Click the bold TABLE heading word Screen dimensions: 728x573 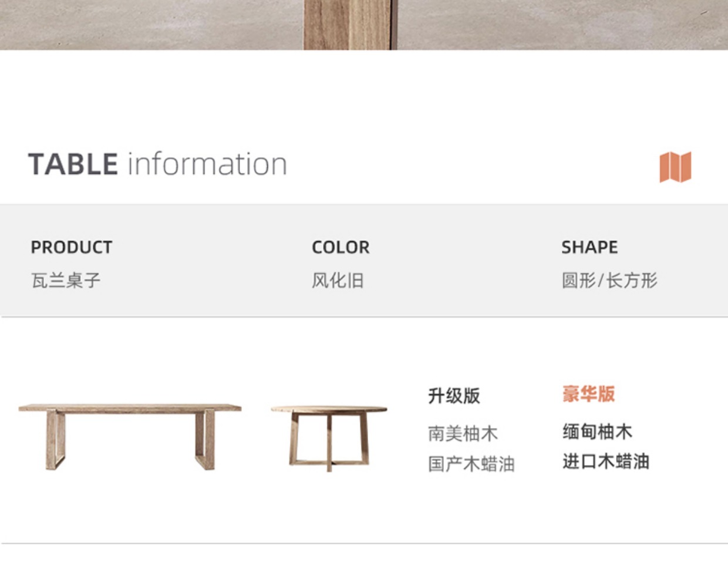point(73,164)
